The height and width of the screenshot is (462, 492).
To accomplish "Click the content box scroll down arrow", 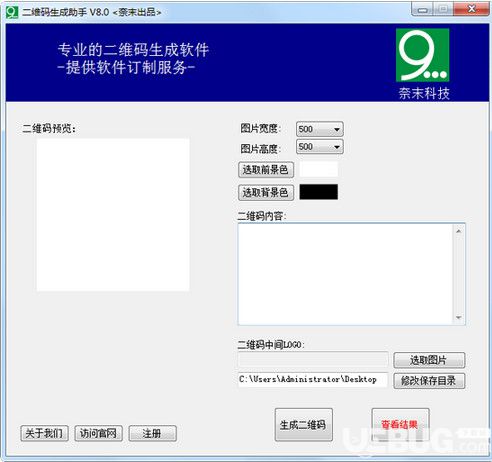I will [458, 317].
